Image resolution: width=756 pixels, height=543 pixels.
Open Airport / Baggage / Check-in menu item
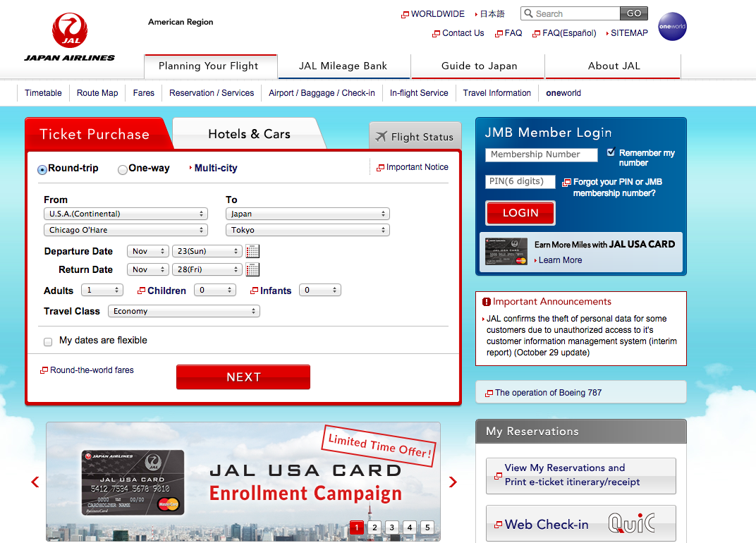[x=322, y=93]
